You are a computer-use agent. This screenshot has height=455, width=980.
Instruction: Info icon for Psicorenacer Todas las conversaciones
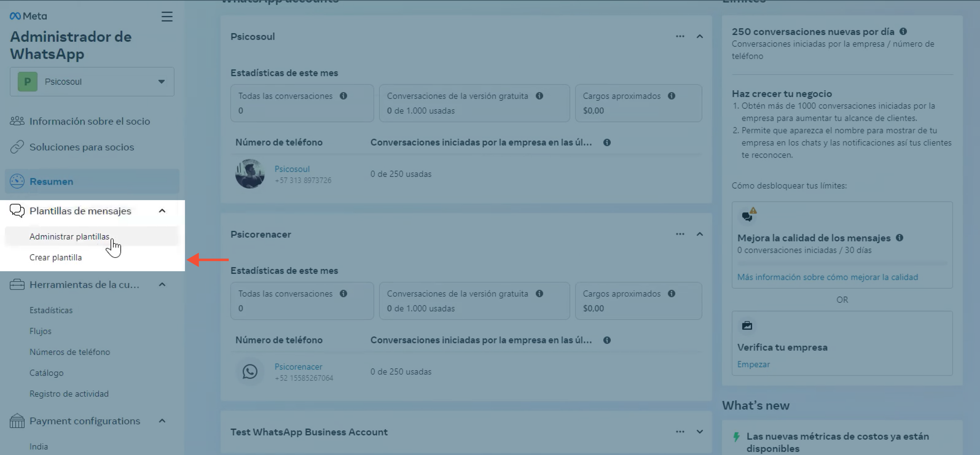pos(343,293)
